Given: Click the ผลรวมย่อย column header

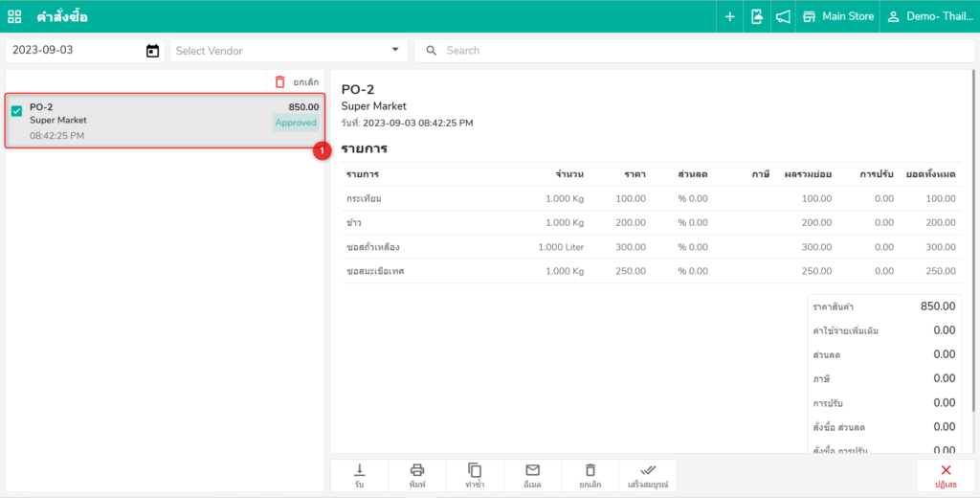Looking at the screenshot, I should click(808, 174).
